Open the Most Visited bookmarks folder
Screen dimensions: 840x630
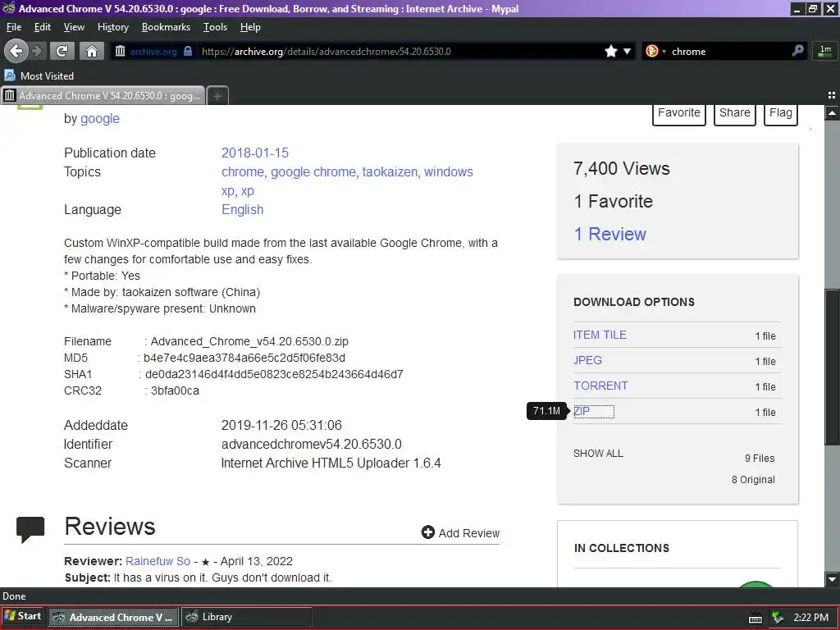click(39, 76)
